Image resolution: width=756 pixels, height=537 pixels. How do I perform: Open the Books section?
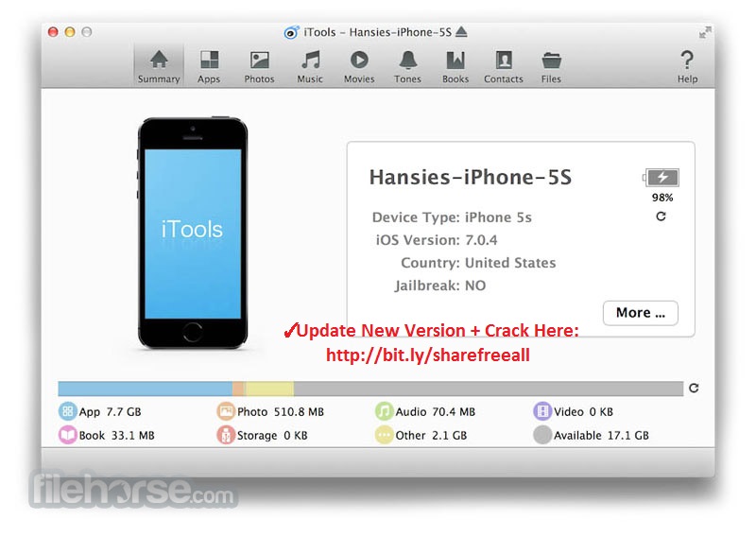coord(455,66)
